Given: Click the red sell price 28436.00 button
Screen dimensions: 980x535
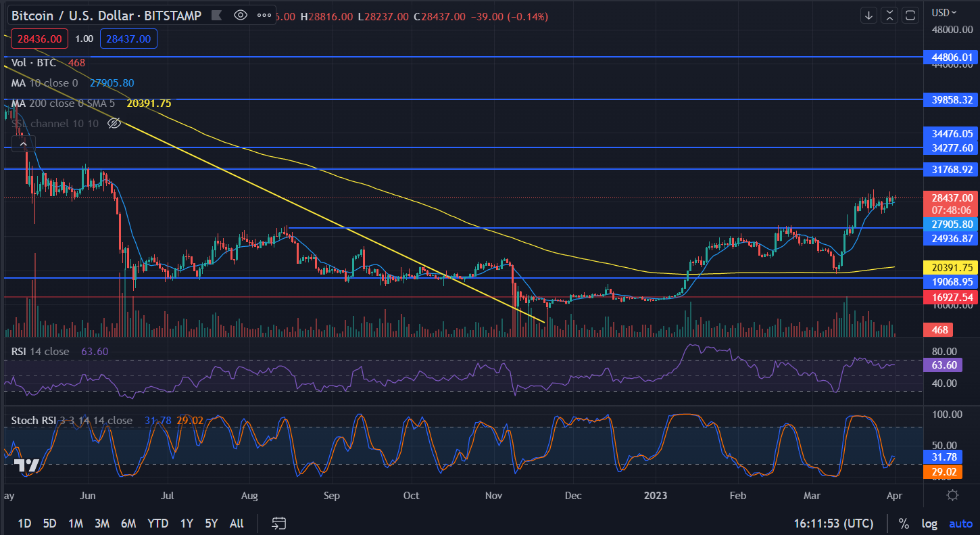Looking at the screenshot, I should [40, 39].
